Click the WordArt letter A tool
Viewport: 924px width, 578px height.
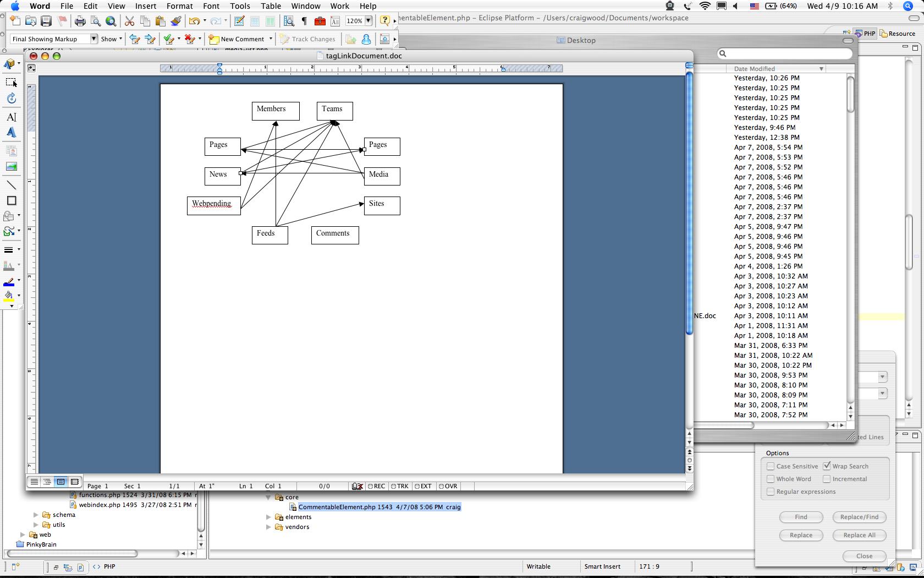click(x=11, y=133)
